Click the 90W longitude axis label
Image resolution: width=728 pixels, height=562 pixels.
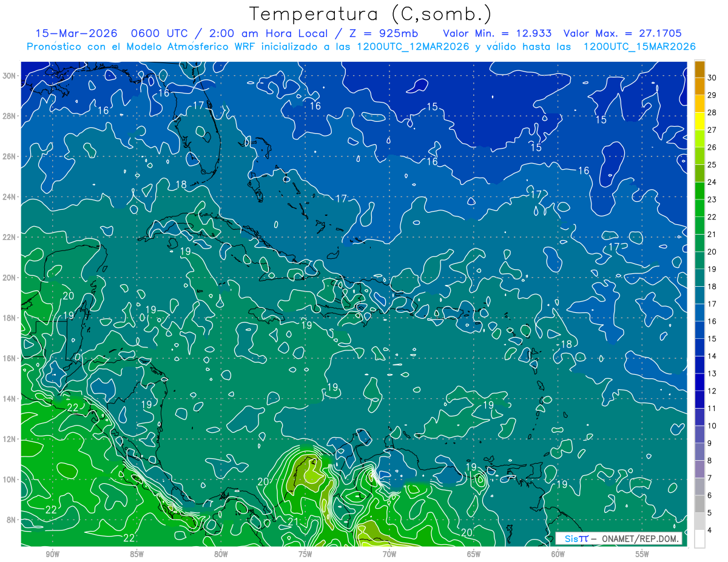pos(53,554)
